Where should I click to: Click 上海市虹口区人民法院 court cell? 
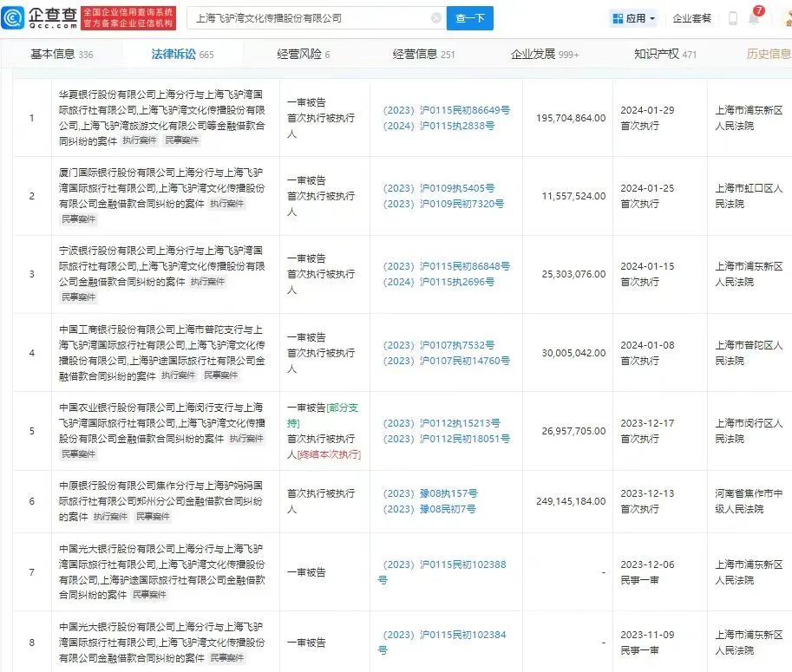click(x=749, y=196)
